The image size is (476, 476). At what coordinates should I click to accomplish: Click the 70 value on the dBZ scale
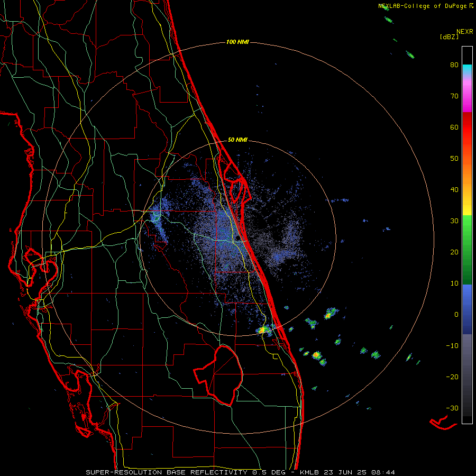click(x=454, y=96)
